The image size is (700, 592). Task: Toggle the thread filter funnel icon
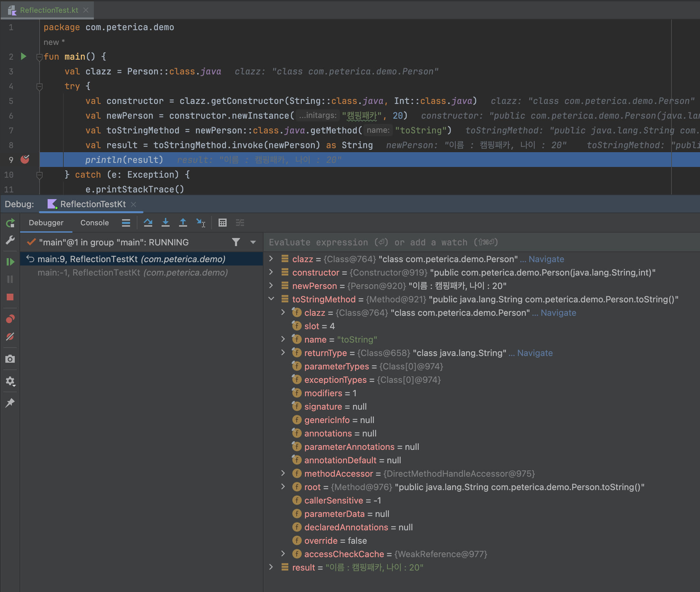(236, 242)
